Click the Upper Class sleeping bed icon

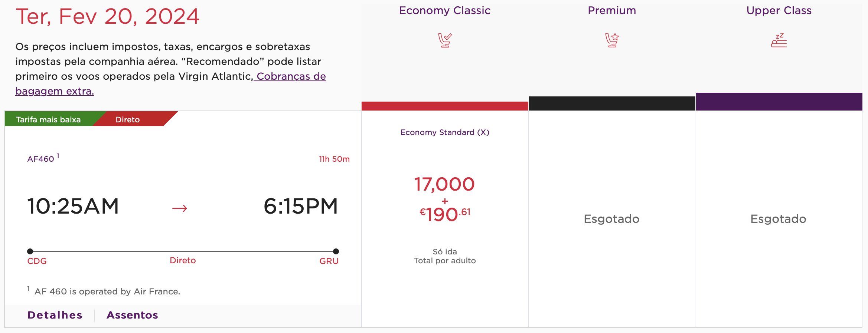click(x=779, y=40)
